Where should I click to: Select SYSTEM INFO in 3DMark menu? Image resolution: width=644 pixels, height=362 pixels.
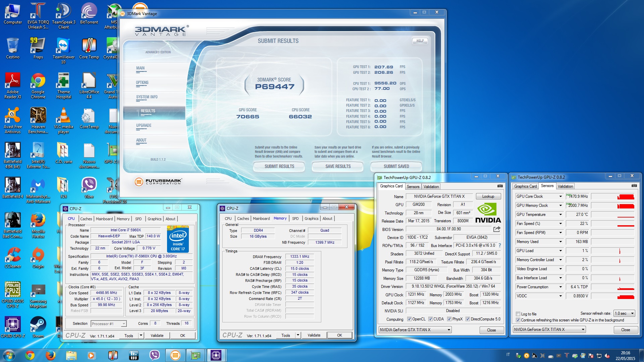147,97
